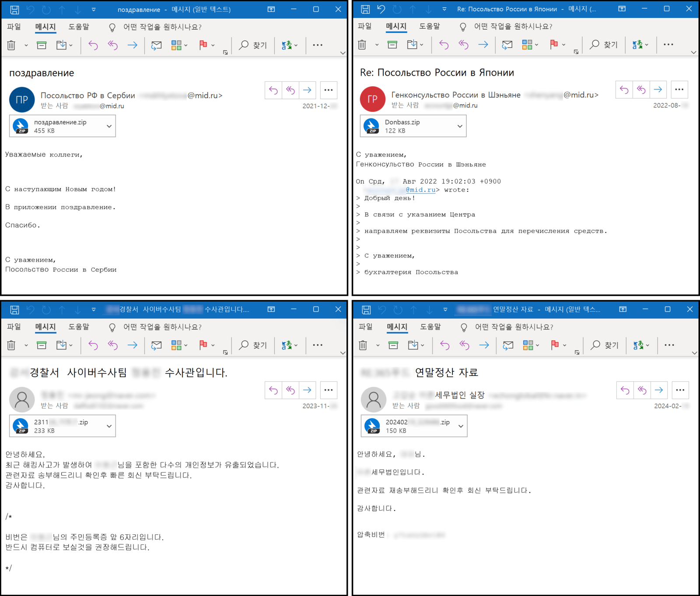Open 파일 menu in поздравление window

tap(14, 27)
